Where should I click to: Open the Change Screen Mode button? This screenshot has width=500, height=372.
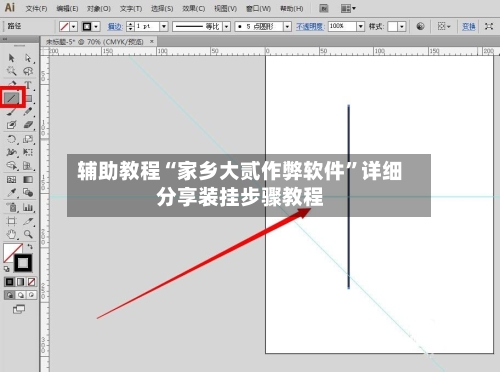tap(19, 309)
